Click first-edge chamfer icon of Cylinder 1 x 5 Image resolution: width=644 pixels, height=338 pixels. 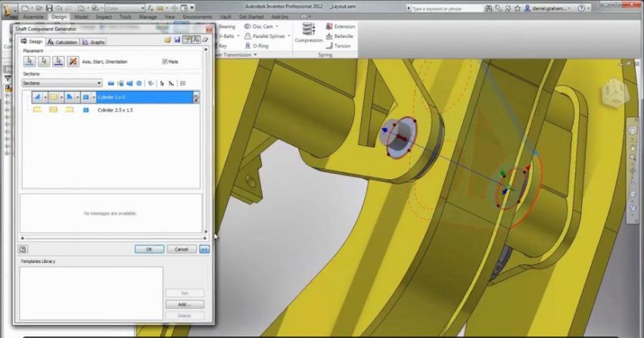[37, 98]
